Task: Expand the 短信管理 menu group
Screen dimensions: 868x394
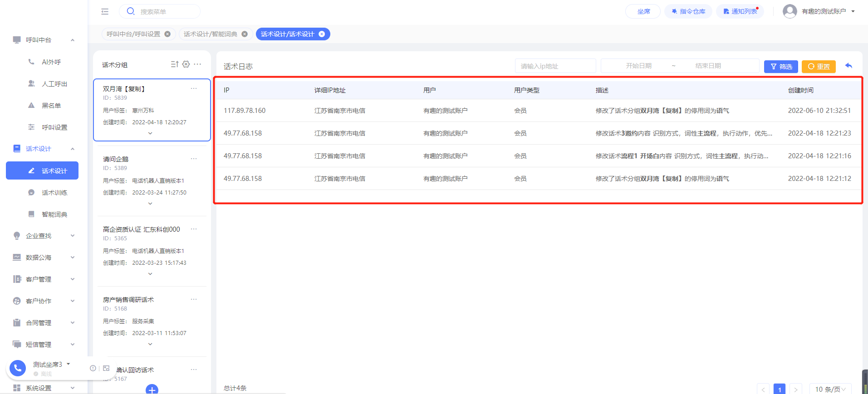Action: tap(73, 345)
